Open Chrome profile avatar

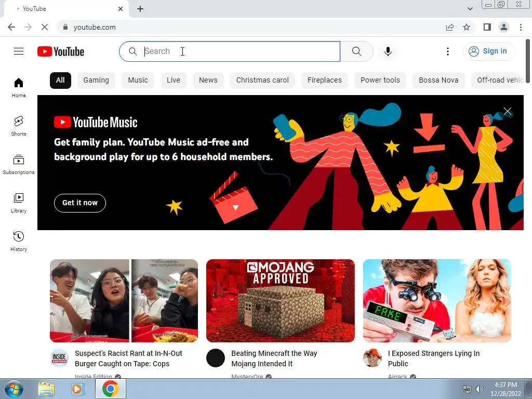click(504, 27)
